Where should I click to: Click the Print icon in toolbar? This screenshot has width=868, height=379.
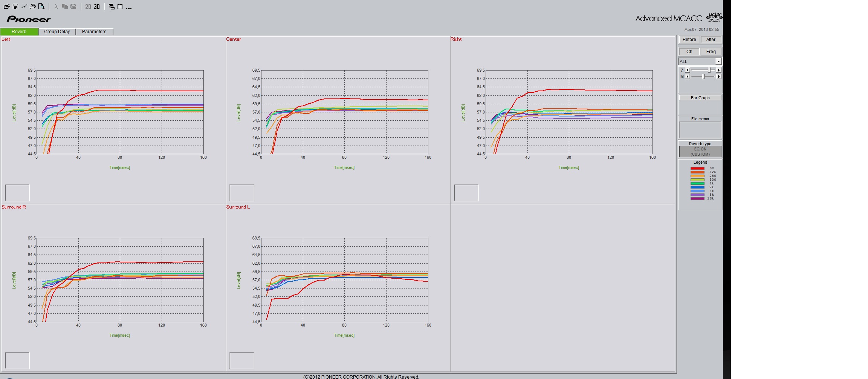[33, 6]
